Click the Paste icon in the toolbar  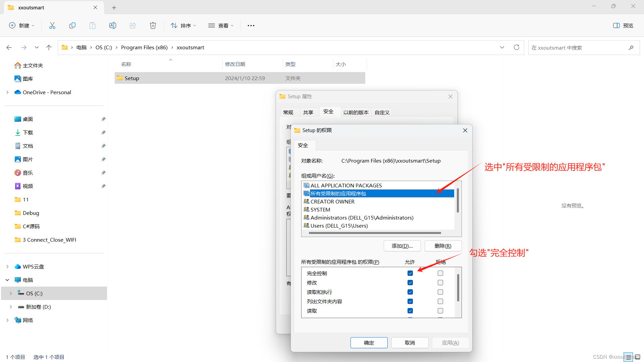tap(93, 25)
